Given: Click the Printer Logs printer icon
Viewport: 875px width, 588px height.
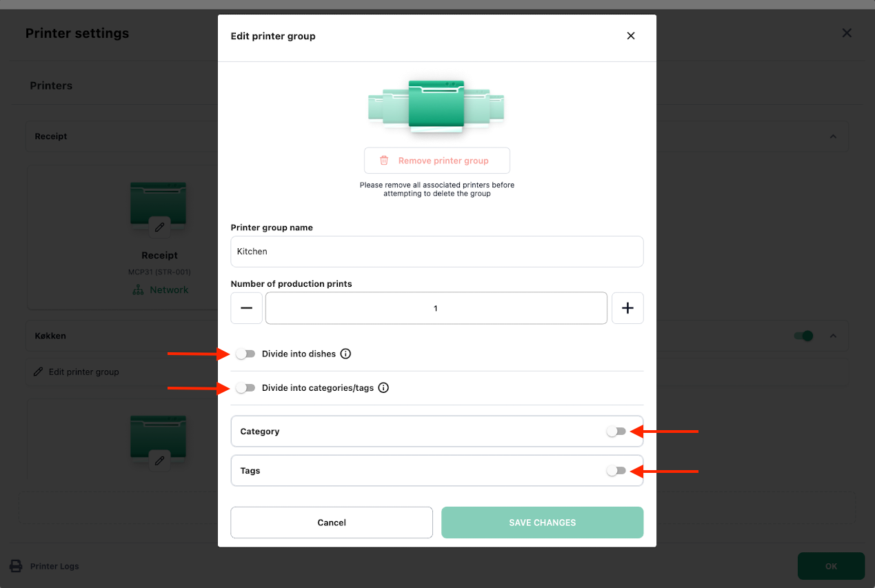Looking at the screenshot, I should click(15, 566).
